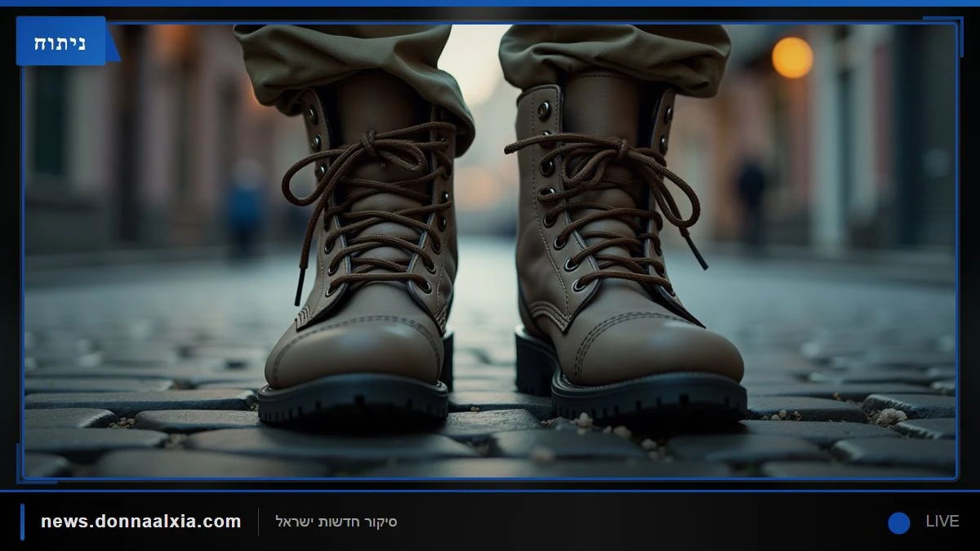The image size is (980, 551).
Task: Open the news.donnaalxia.com link
Action: pos(141,522)
